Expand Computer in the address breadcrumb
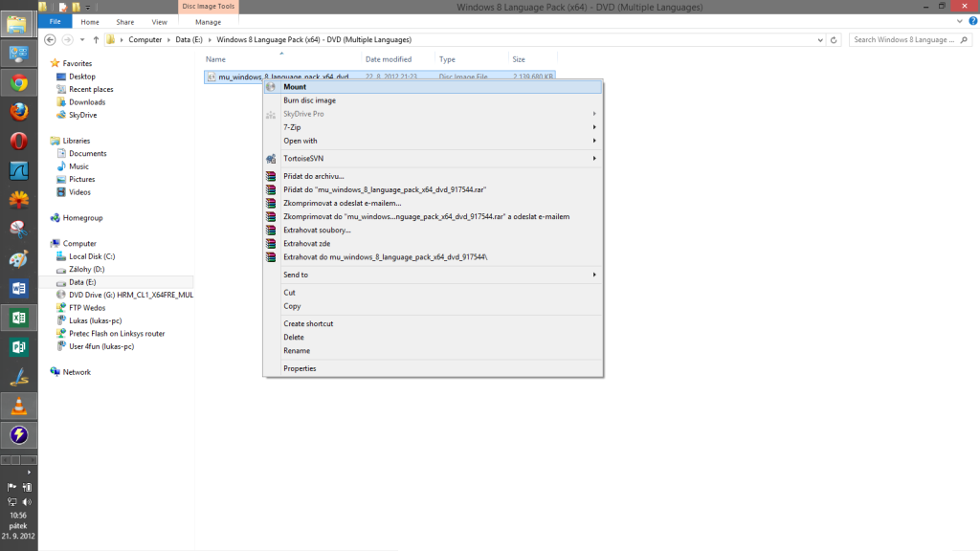 coord(168,39)
